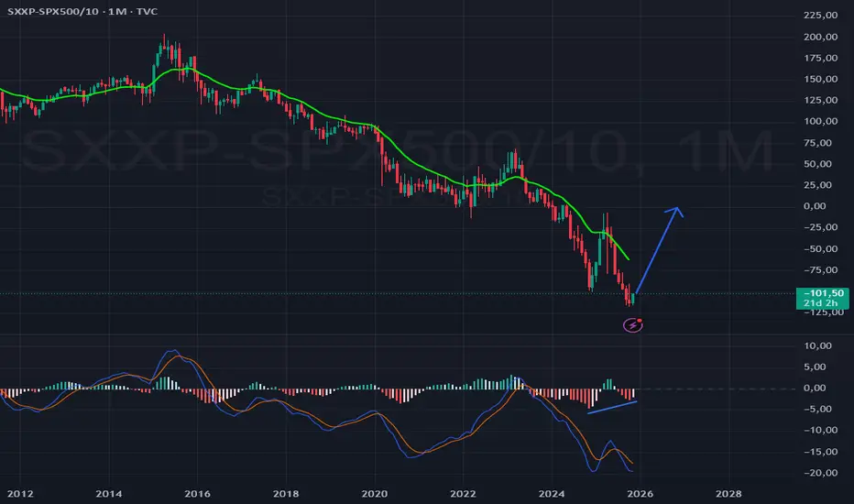The image size is (854, 504).
Task: Click the 2028 time axis label
Action: pos(728,494)
